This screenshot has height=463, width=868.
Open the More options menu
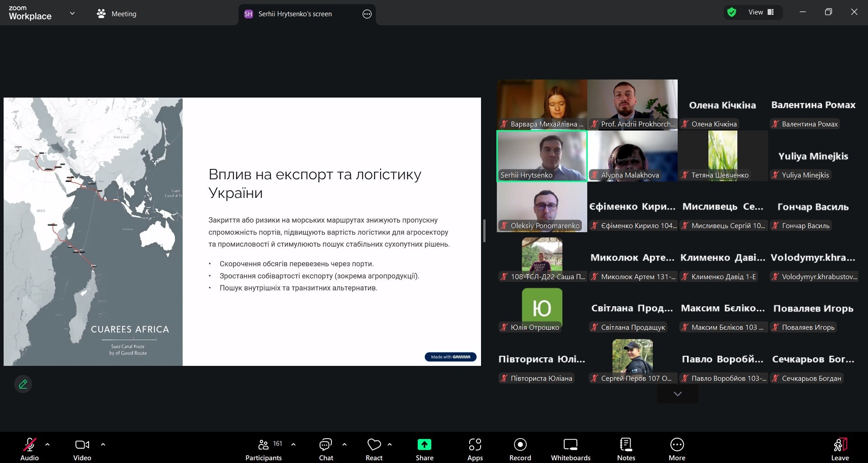pyautogui.click(x=677, y=449)
